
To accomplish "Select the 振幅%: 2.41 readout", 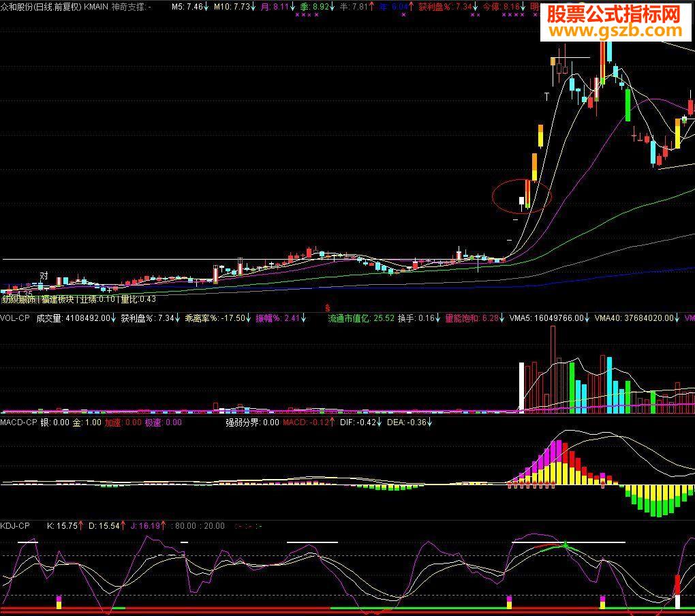I will (x=281, y=318).
